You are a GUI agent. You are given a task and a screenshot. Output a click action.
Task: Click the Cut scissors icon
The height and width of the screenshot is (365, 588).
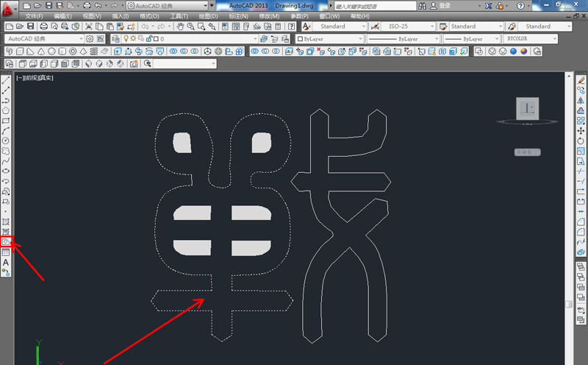click(89, 26)
